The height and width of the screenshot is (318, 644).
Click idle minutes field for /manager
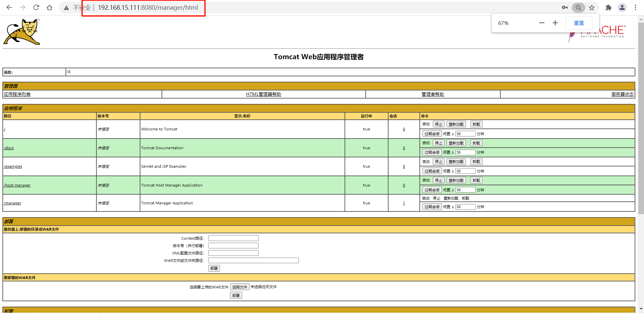pos(465,207)
